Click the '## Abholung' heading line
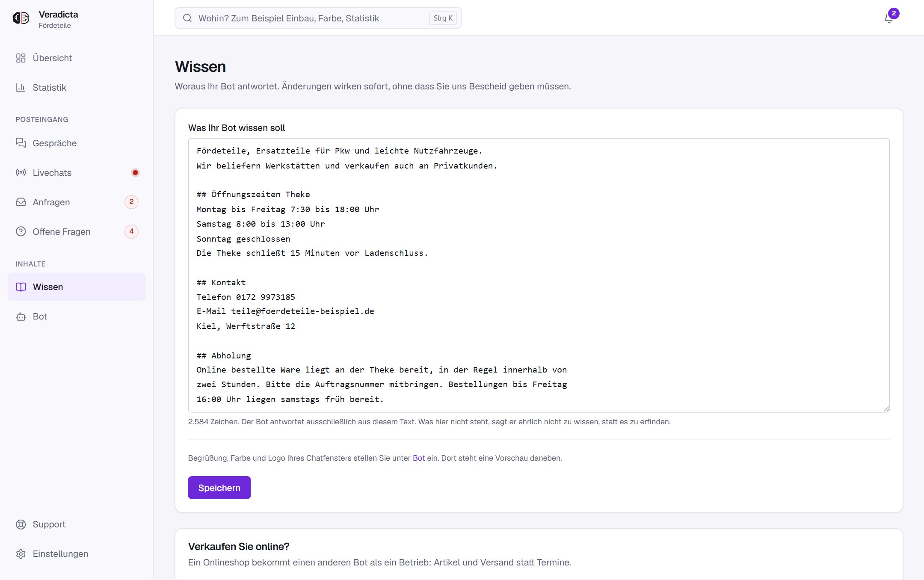 pyautogui.click(x=224, y=355)
